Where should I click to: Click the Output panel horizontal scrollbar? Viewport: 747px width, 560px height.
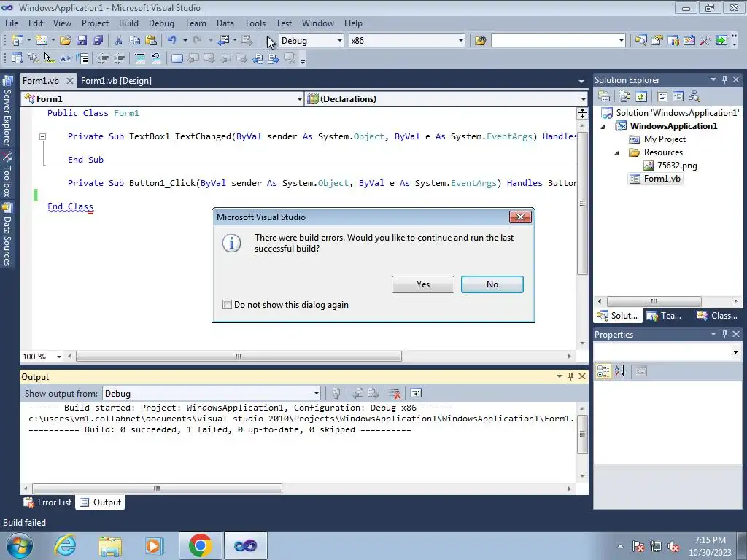pyautogui.click(x=157, y=489)
